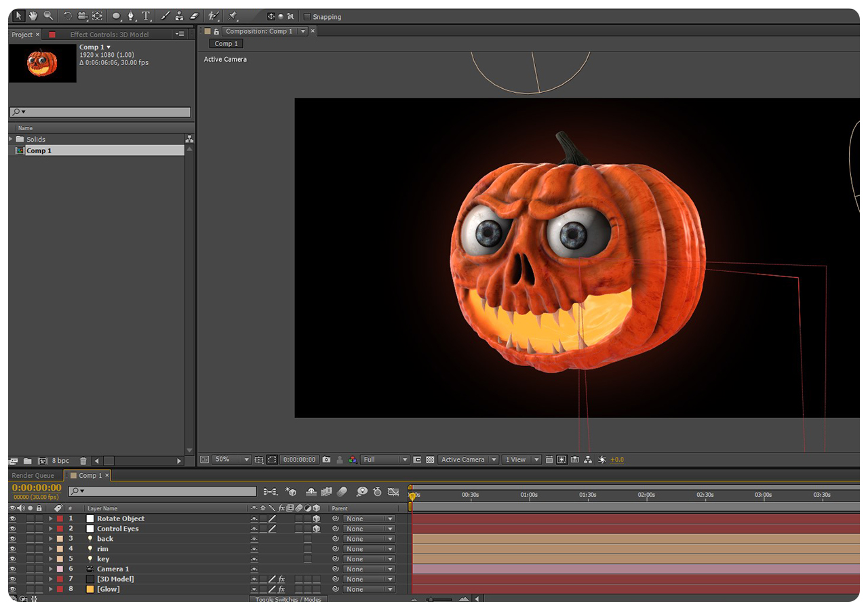Screen dimensions: 868x610
Task: Switch to the Render Queue tab
Action: point(33,476)
